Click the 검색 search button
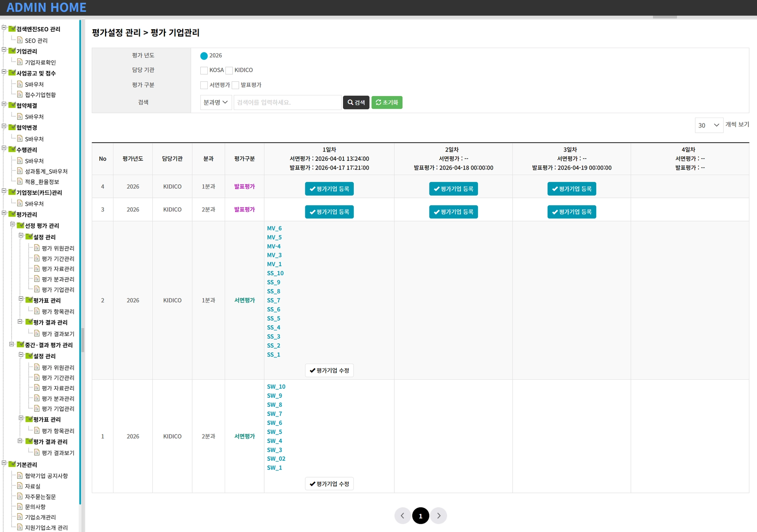 click(x=356, y=102)
